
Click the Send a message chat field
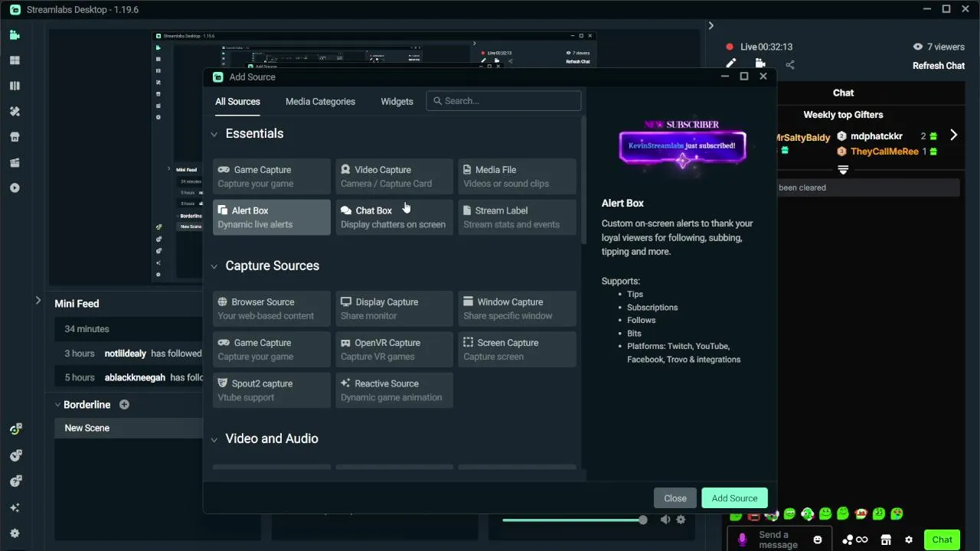point(779,540)
